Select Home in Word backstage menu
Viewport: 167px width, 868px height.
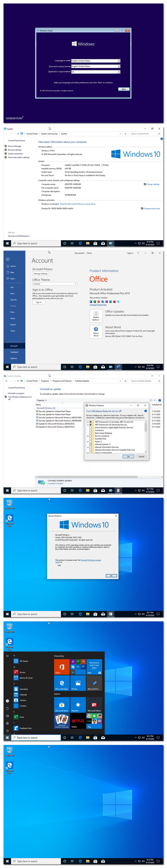coord(14,266)
